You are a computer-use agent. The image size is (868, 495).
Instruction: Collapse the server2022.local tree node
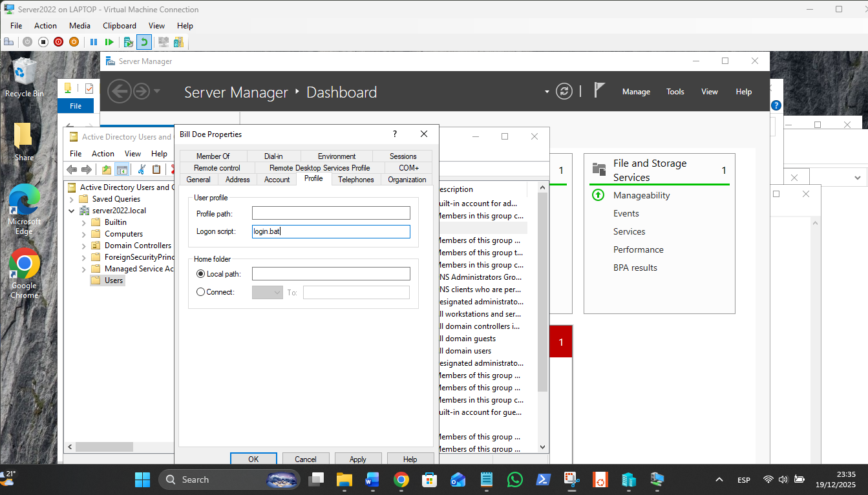tap(72, 211)
